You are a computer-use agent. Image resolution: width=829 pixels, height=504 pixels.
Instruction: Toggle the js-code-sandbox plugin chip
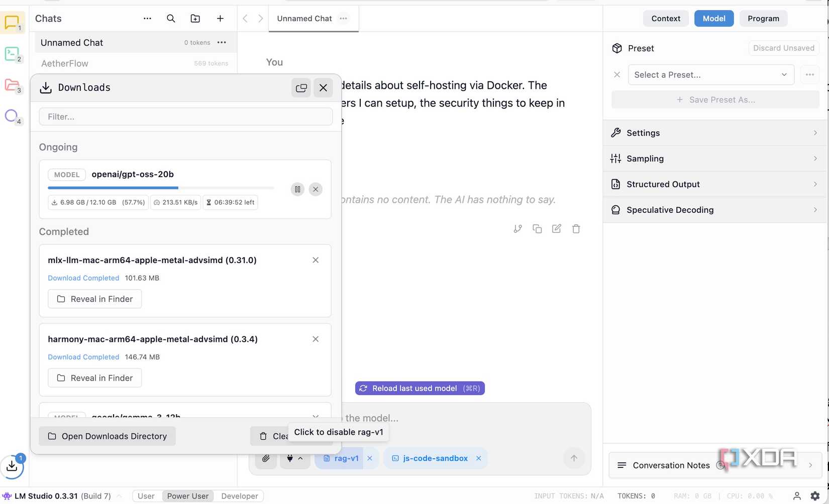(430, 458)
